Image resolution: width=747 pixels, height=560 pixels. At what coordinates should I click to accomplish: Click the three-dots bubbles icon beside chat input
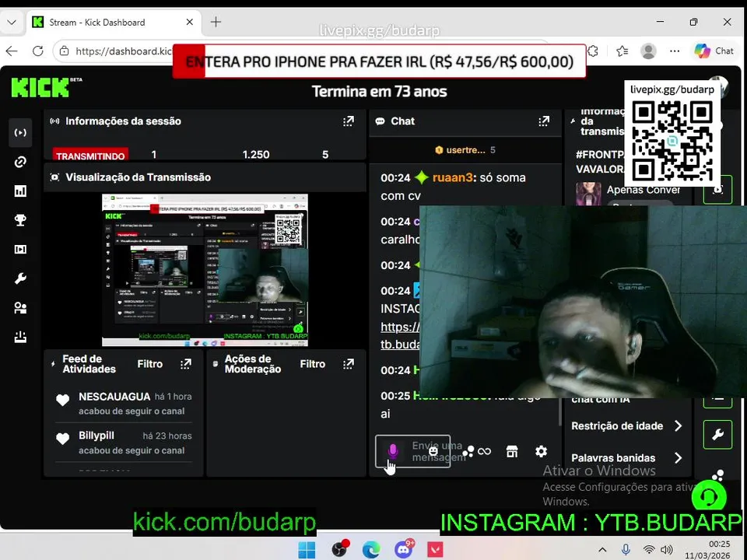coord(468,451)
